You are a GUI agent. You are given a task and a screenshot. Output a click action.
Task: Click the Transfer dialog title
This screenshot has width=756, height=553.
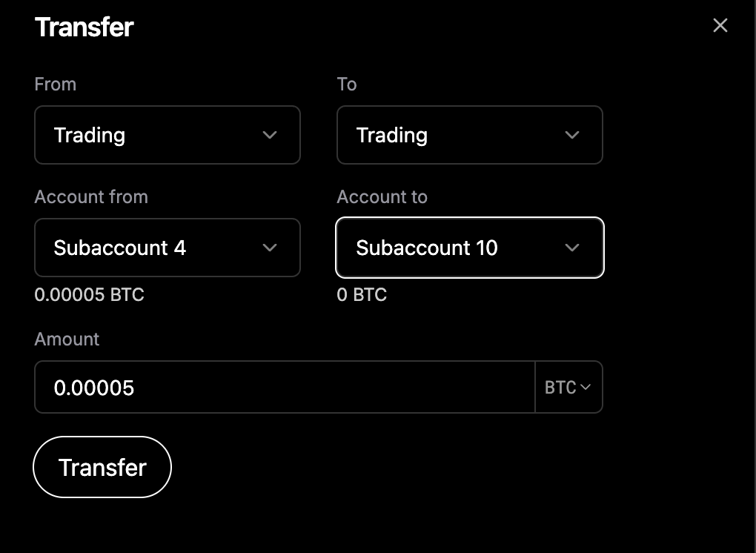point(84,27)
